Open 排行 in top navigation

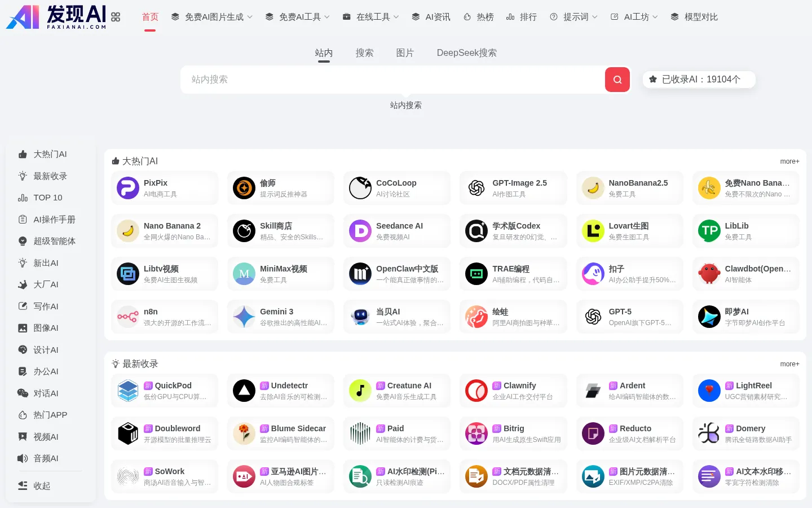[522, 17]
